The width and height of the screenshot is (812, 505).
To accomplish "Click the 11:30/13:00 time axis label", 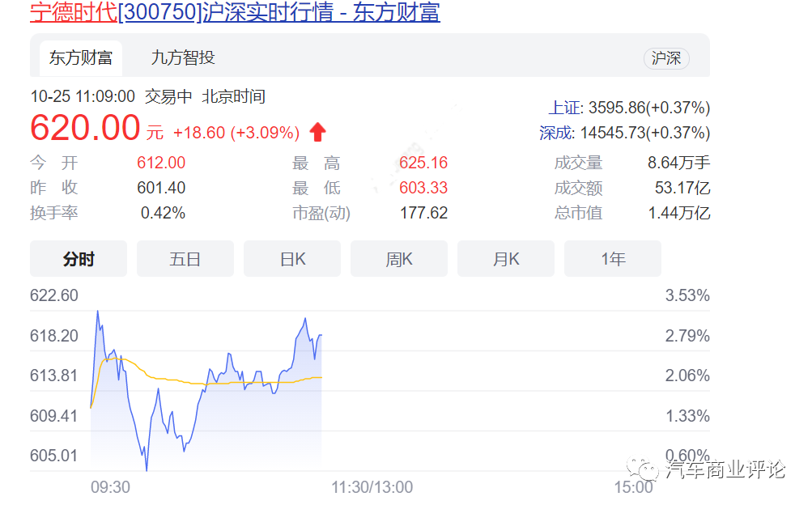I will pyautogui.click(x=372, y=487).
